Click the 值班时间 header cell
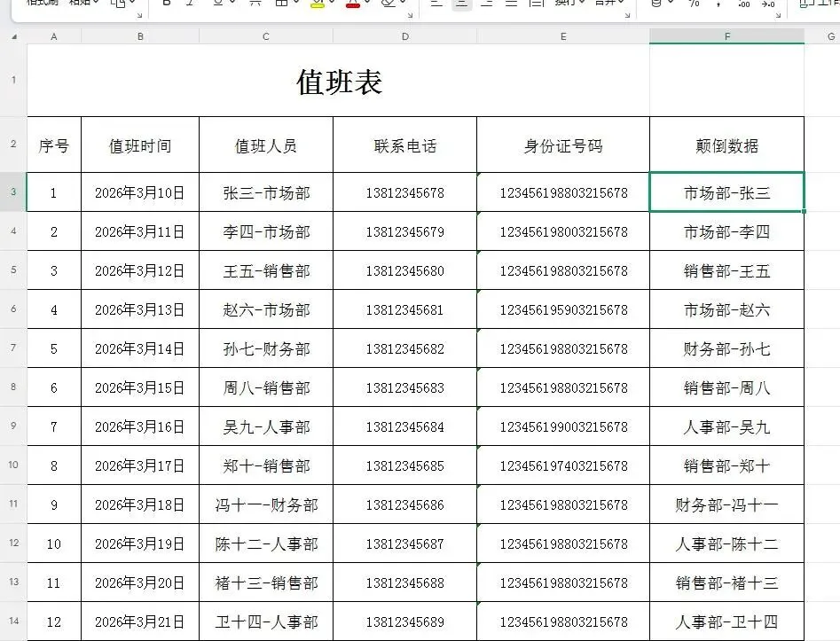This screenshot has height=641, width=840. (x=140, y=145)
